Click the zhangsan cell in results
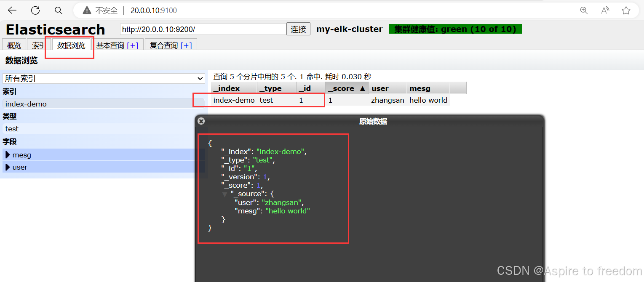The height and width of the screenshot is (282, 644). (388, 100)
